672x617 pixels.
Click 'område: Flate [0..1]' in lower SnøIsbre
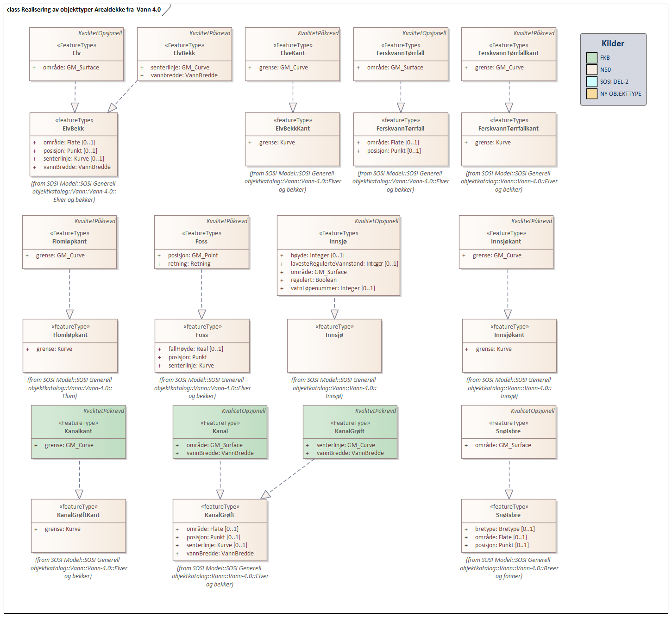501,537
